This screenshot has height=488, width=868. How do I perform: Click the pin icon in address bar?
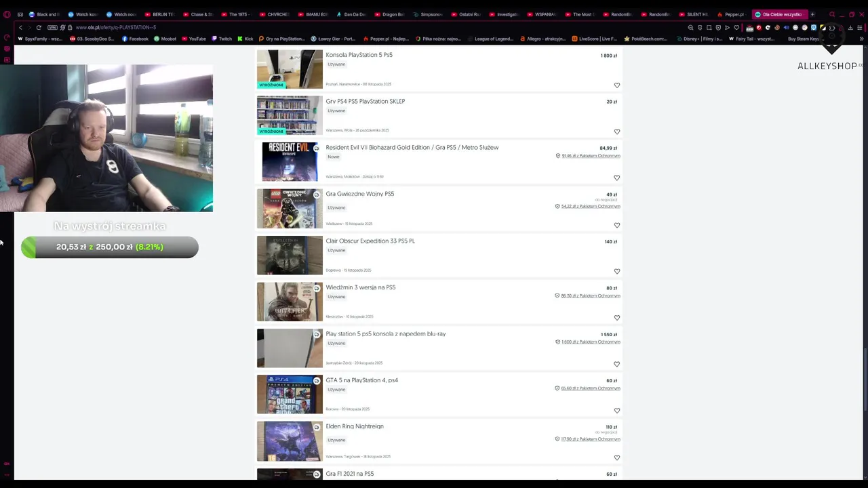coord(700,28)
